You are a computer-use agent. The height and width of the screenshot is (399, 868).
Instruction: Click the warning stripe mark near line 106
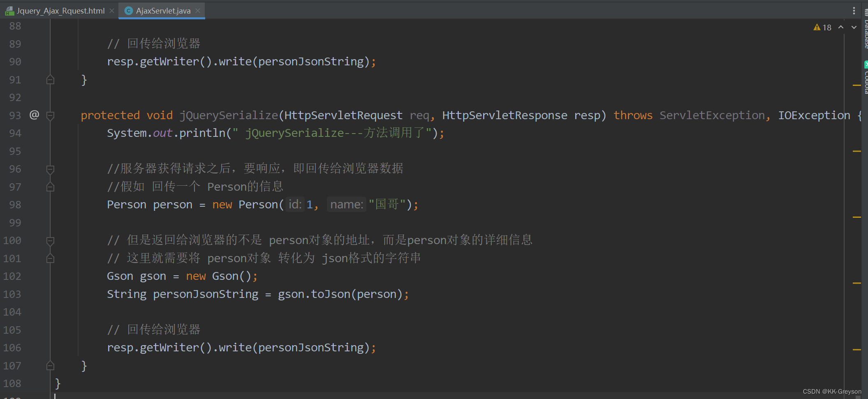(x=857, y=350)
